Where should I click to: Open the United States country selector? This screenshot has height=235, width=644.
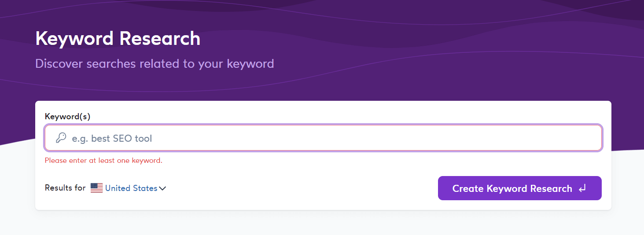(131, 188)
